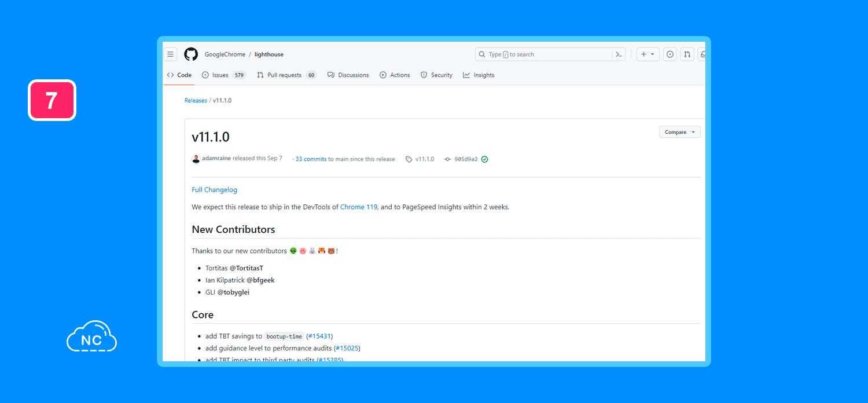The image size is (868, 403).
Task: Click the search magnifier icon
Action: pos(483,54)
